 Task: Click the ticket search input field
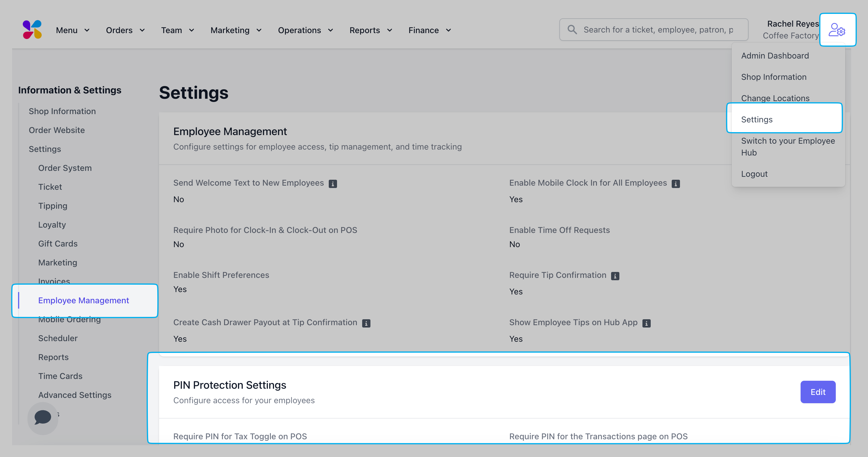(658, 30)
